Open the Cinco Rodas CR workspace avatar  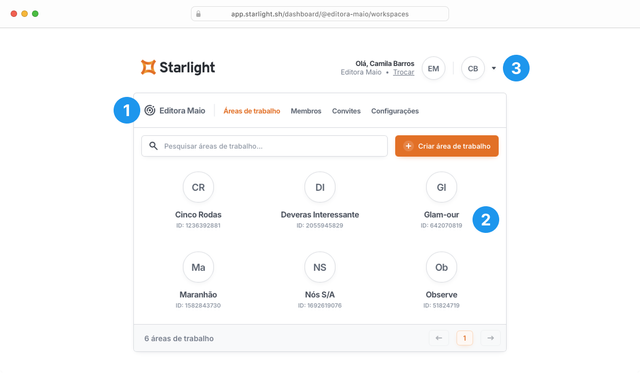pos(198,187)
